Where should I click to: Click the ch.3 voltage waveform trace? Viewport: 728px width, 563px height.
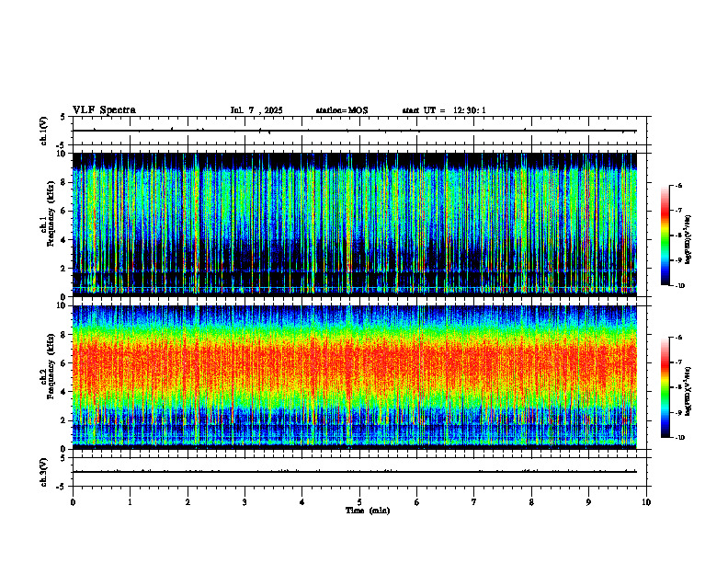click(355, 472)
